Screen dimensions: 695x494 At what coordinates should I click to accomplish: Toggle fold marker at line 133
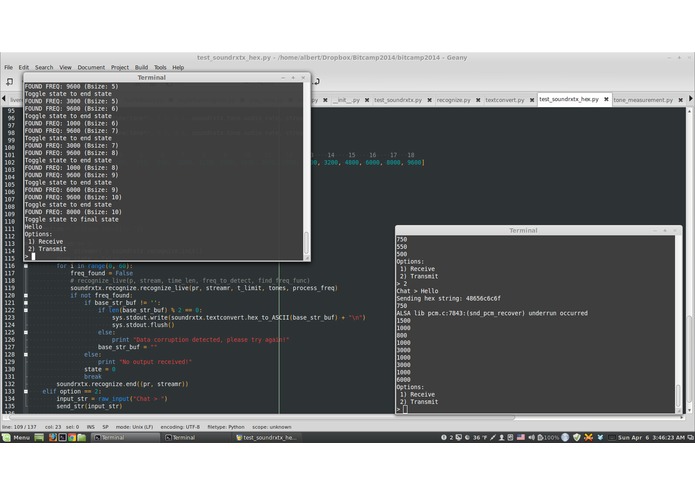click(26, 392)
